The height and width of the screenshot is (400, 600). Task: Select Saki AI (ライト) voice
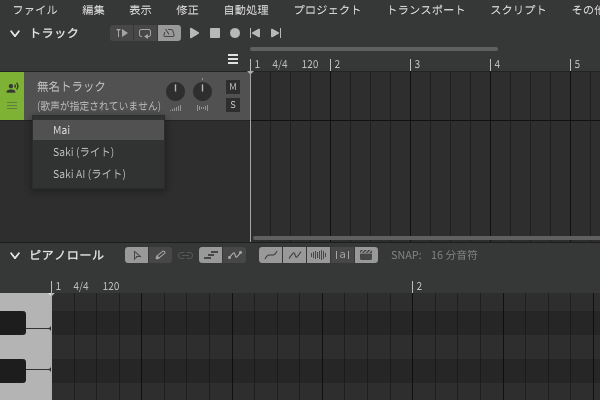coord(98,174)
